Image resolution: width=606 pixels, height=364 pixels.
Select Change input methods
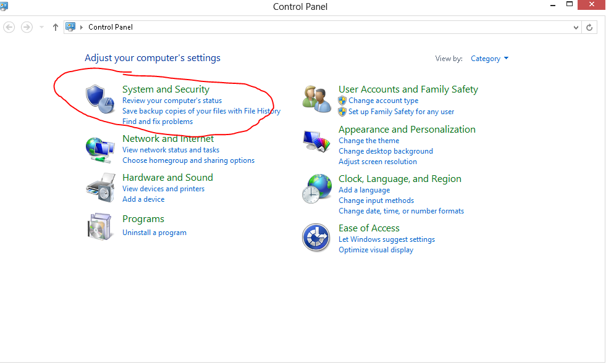coord(376,201)
